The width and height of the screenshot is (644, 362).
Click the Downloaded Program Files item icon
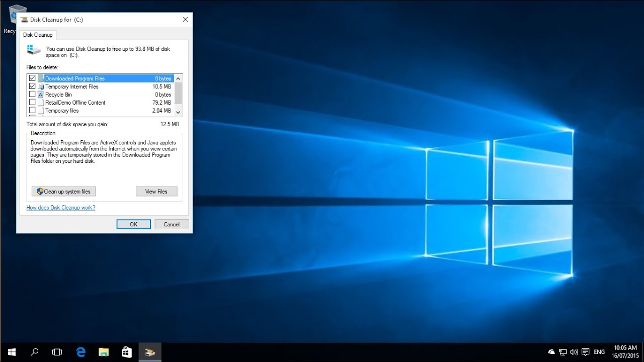[41, 78]
